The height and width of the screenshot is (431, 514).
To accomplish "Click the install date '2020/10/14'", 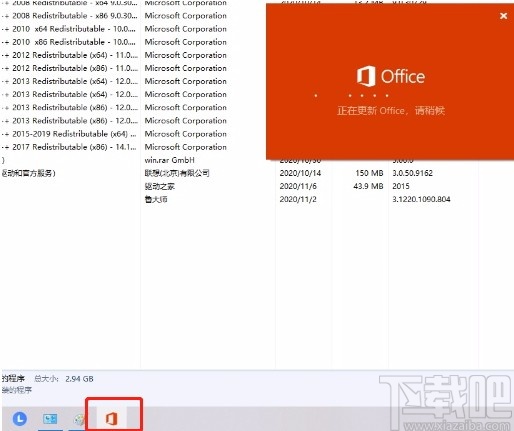I will (300, 173).
